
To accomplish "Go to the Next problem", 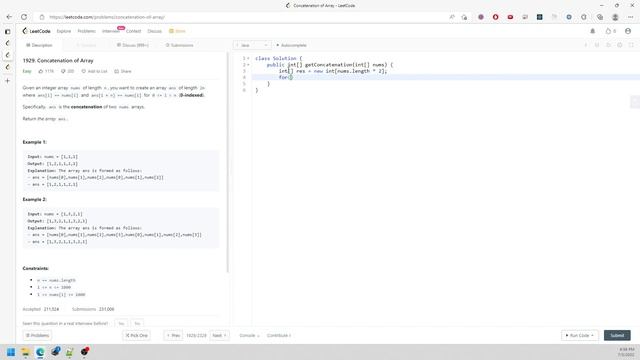I will click(x=220, y=336).
